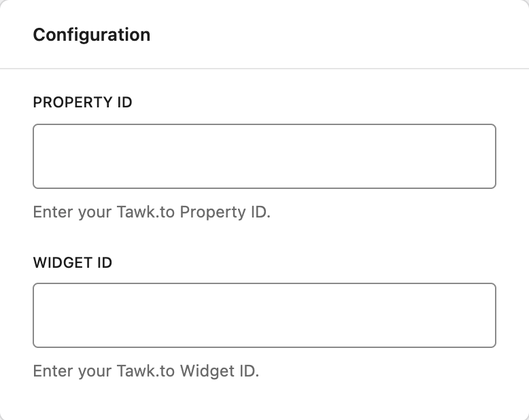Activate the second input under Configuration
This screenshot has height=420, width=529.
click(x=264, y=315)
